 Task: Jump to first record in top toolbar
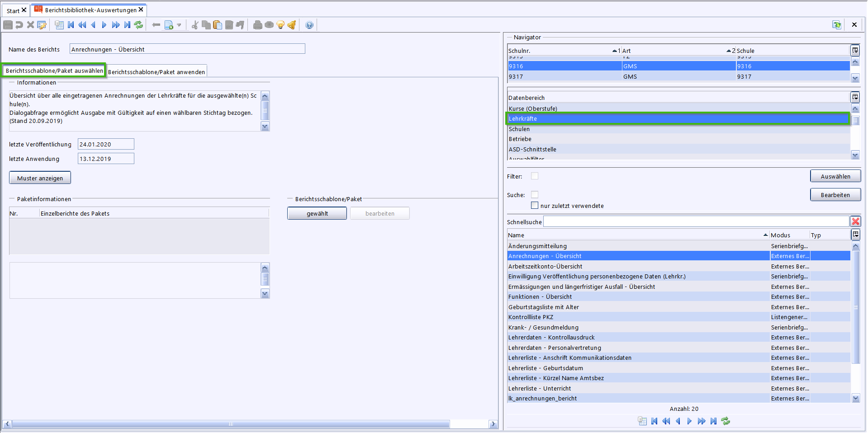coord(71,25)
